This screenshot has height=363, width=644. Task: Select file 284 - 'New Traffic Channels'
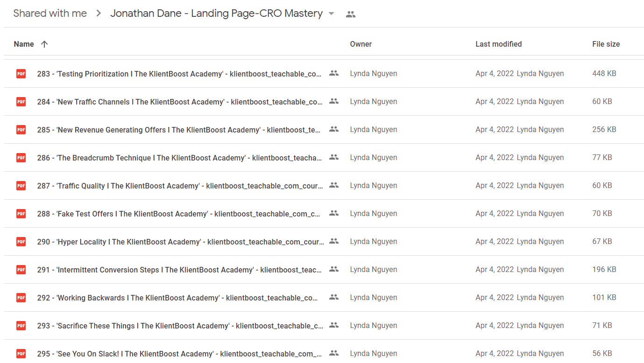[x=180, y=102]
